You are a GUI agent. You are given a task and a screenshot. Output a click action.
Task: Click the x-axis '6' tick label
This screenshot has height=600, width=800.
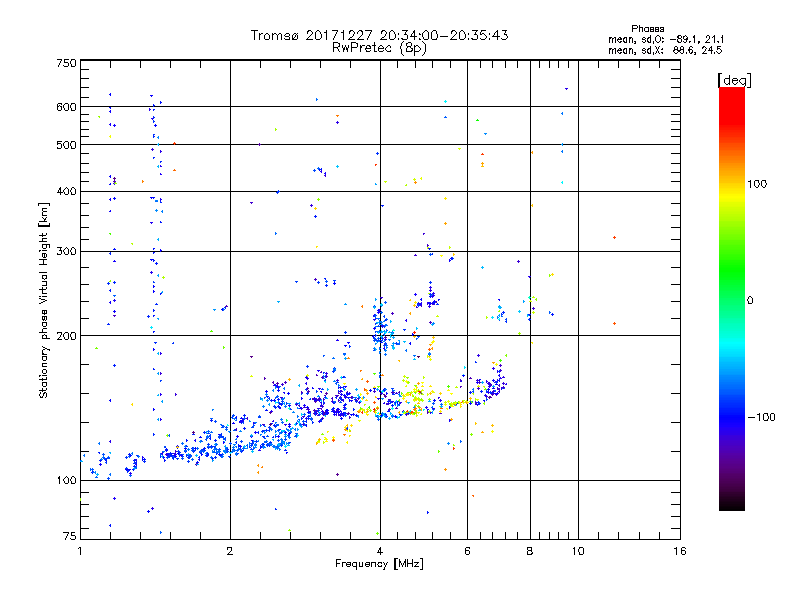[467, 551]
